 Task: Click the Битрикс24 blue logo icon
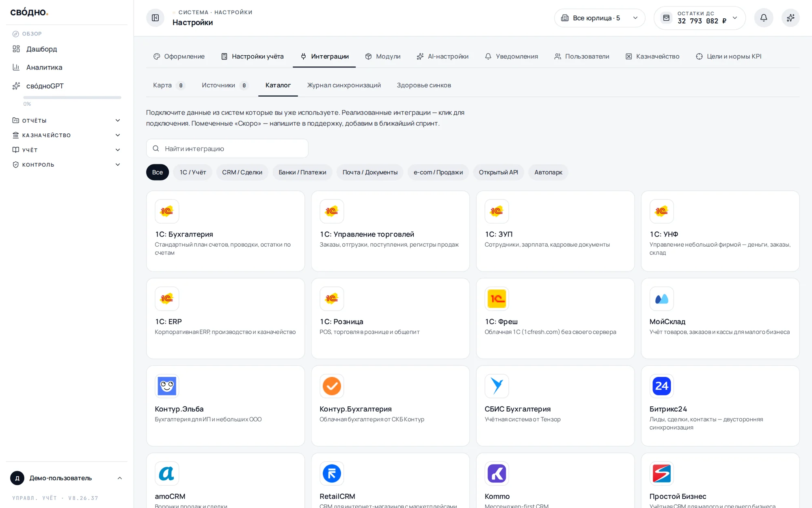tap(661, 386)
